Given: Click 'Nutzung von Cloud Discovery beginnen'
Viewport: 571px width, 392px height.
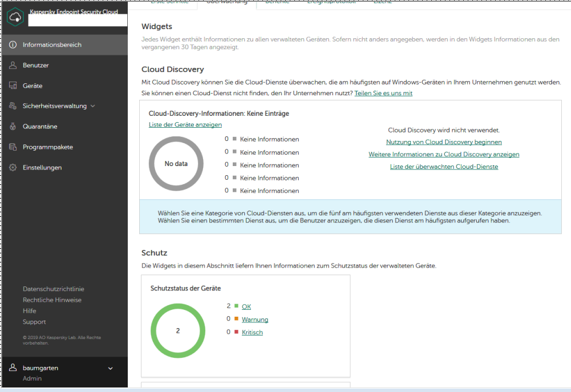Looking at the screenshot, I should point(444,142).
